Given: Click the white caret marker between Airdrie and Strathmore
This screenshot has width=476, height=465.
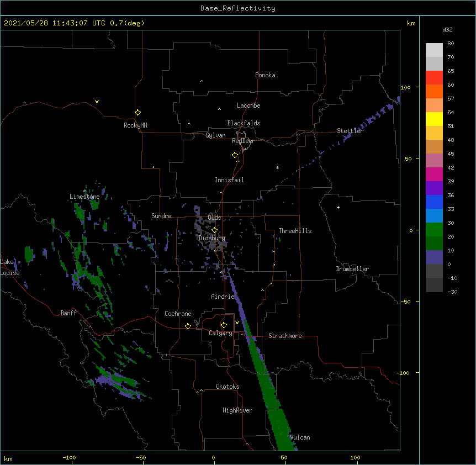Looking at the screenshot, I should 263,290.
